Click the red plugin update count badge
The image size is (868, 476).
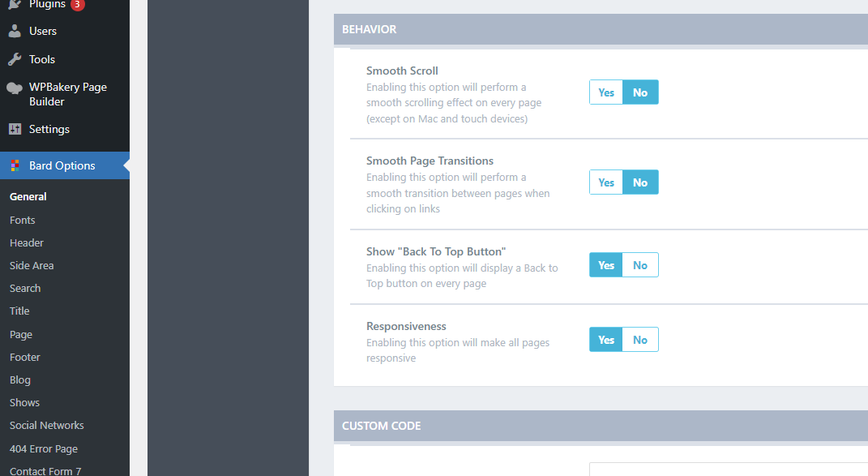(77, 4)
